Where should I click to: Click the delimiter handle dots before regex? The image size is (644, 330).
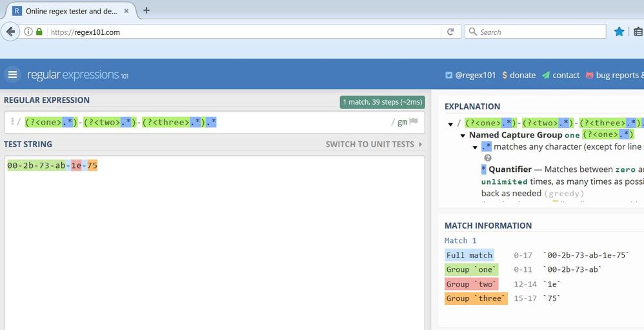(x=12, y=121)
